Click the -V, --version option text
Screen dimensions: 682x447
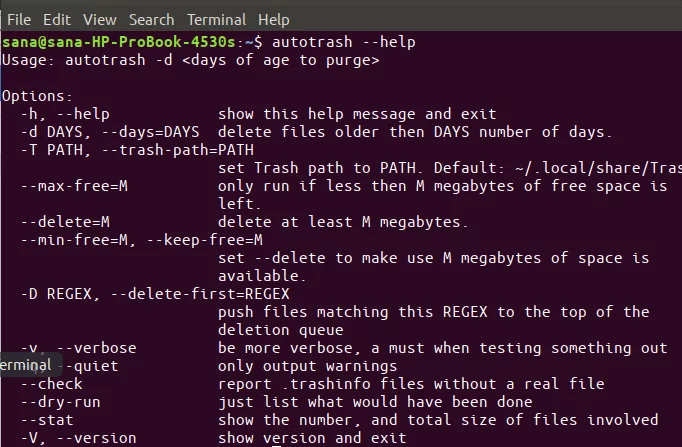pos(79,438)
